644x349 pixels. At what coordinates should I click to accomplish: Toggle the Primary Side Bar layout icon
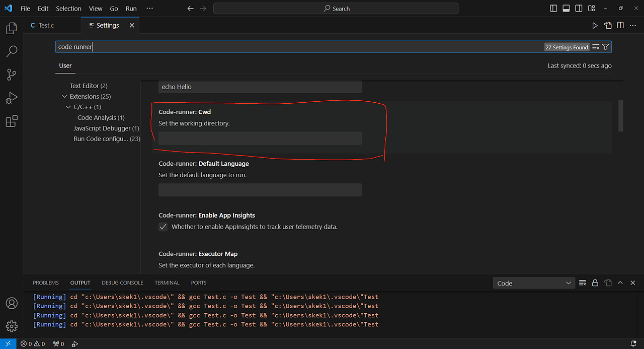553,9
